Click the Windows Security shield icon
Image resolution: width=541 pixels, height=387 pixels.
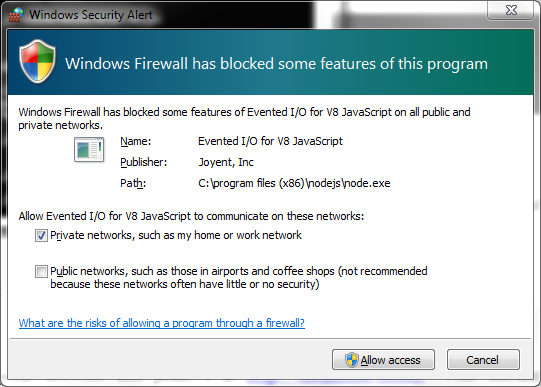tap(37, 61)
